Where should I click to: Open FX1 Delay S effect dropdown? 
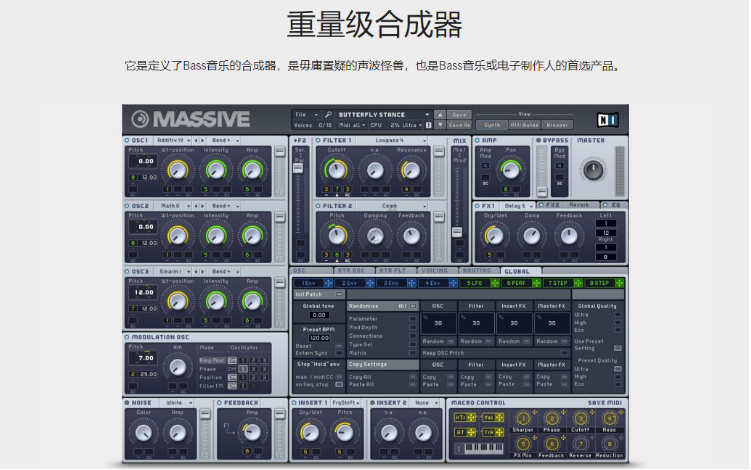pyautogui.click(x=517, y=206)
